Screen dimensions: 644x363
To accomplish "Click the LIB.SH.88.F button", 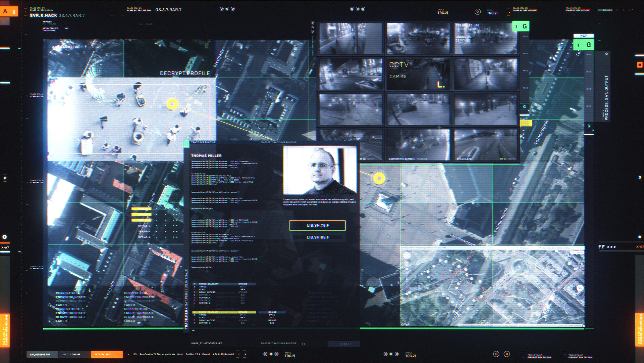I will pyautogui.click(x=318, y=237).
